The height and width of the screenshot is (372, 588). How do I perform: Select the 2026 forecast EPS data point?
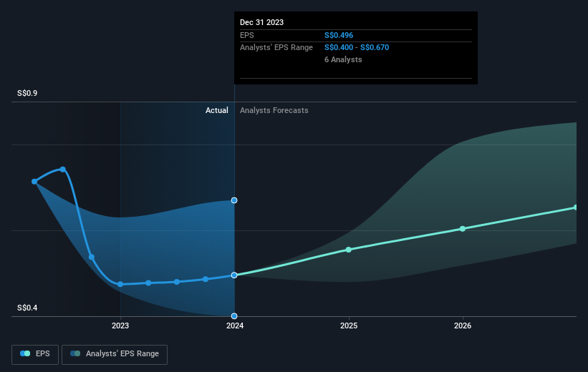pos(463,228)
